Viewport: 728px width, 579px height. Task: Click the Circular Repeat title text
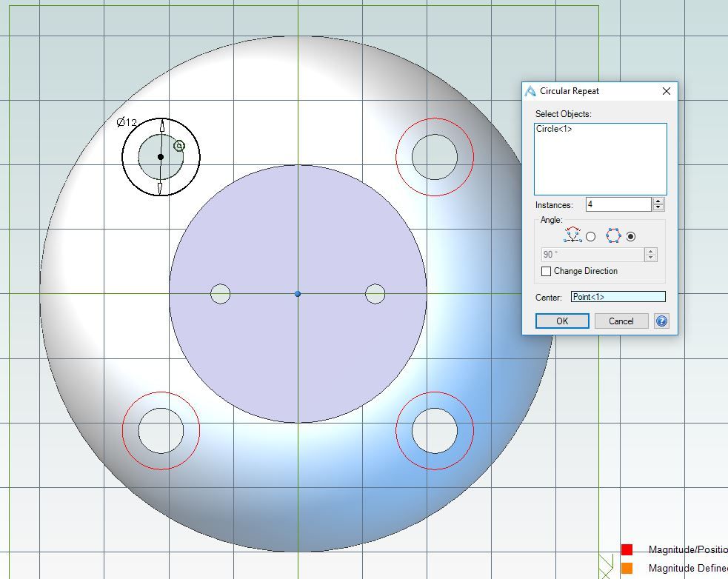tap(570, 91)
